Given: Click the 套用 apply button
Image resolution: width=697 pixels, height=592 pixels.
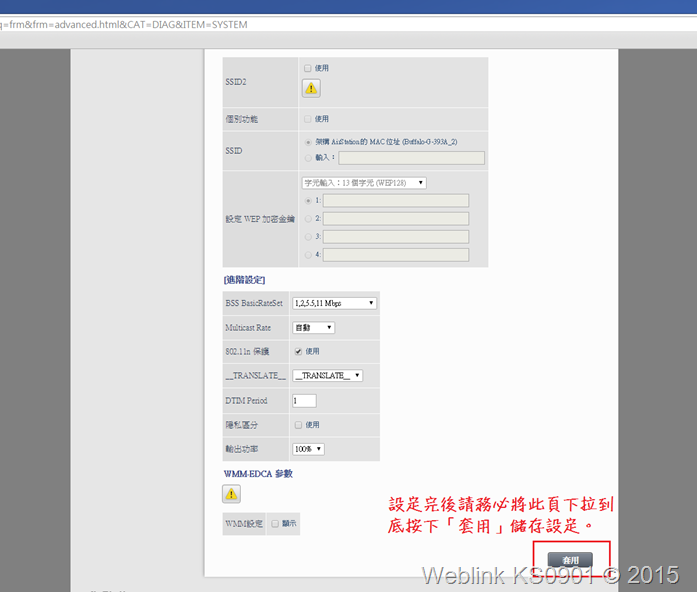Looking at the screenshot, I should pyautogui.click(x=570, y=560).
